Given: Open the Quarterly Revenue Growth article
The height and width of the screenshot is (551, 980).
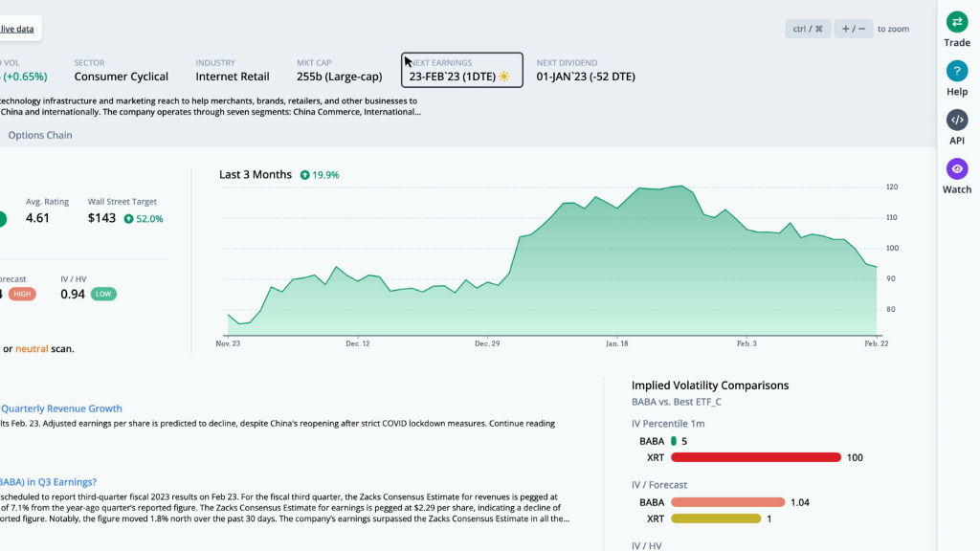Looking at the screenshot, I should point(63,408).
